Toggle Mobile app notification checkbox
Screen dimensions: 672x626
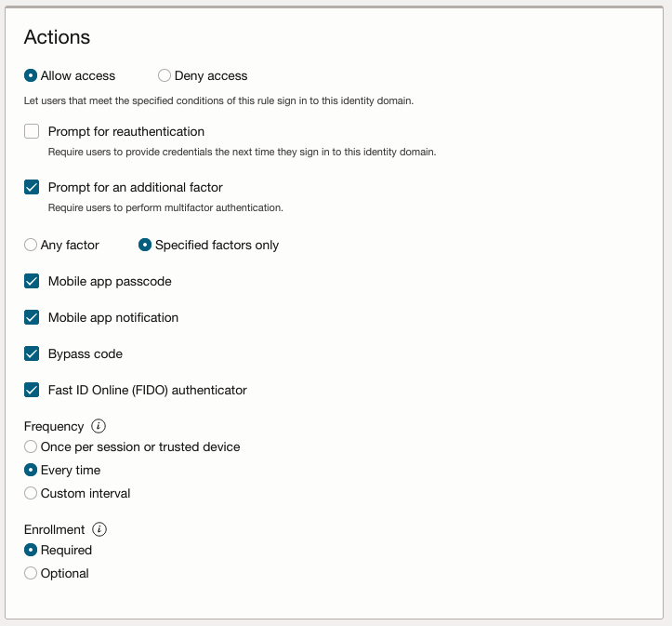point(32,317)
